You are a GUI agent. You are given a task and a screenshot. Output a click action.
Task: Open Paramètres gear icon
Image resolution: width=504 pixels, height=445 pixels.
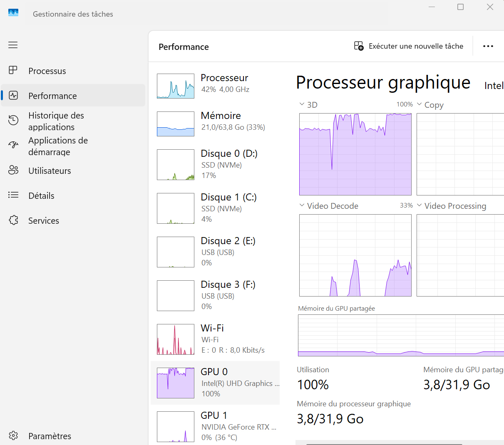pyautogui.click(x=13, y=435)
